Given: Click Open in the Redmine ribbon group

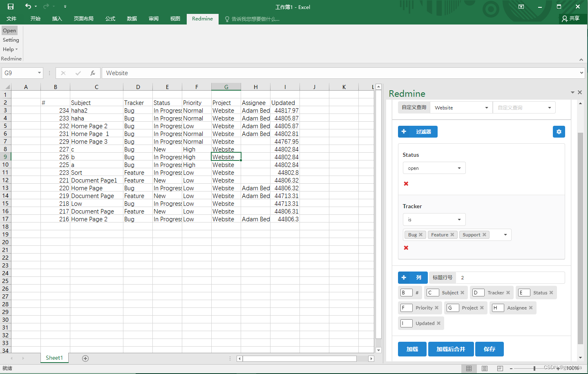Looking at the screenshot, I should (9, 31).
